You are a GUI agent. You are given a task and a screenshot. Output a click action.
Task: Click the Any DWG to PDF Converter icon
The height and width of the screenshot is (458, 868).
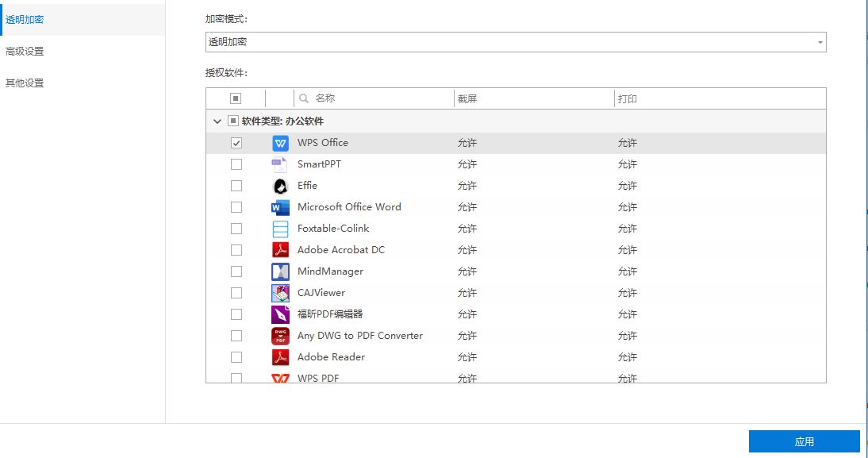[x=280, y=337]
